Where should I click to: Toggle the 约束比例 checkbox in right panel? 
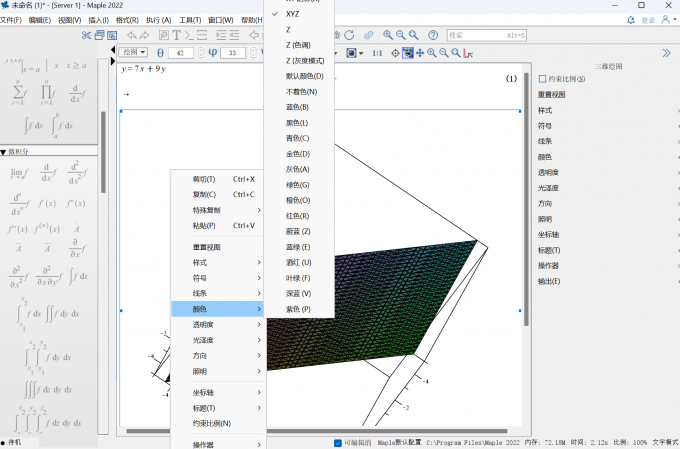pyautogui.click(x=542, y=78)
